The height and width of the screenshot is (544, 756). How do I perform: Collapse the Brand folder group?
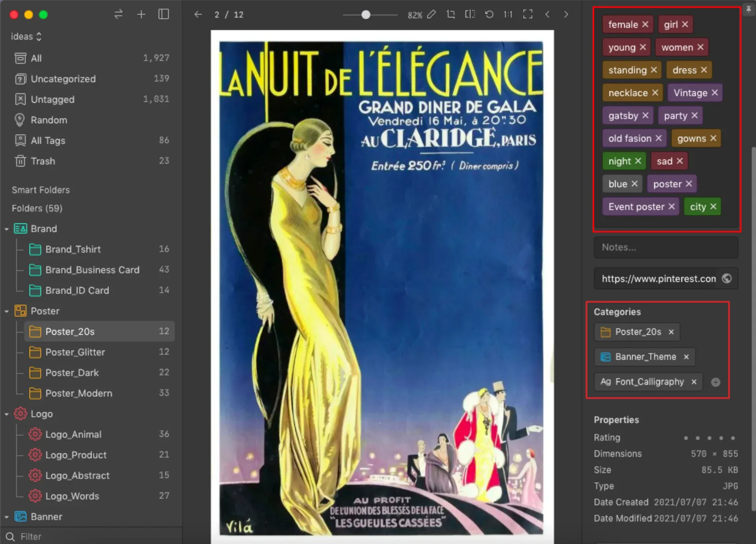[x=6, y=229]
